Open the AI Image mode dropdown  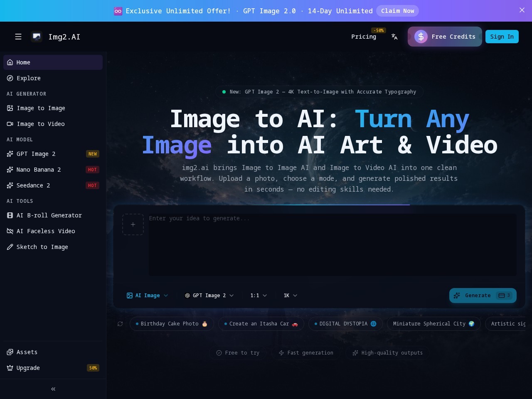tap(148, 296)
